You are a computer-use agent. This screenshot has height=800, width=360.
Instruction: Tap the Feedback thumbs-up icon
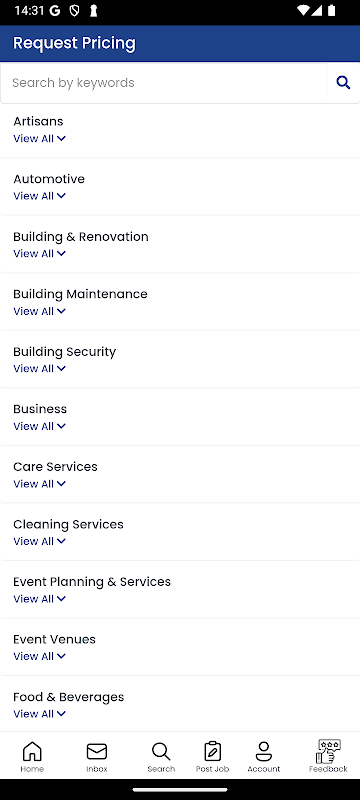pos(328,751)
